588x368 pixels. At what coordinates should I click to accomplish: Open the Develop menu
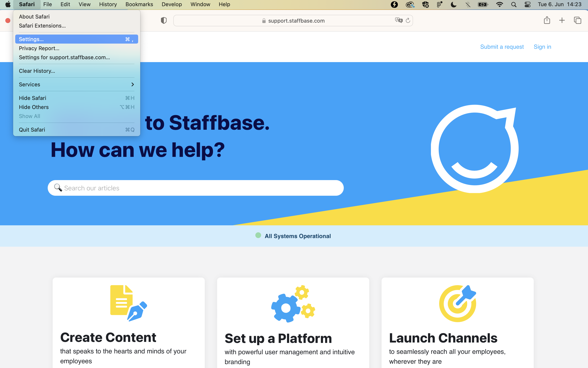(x=172, y=4)
